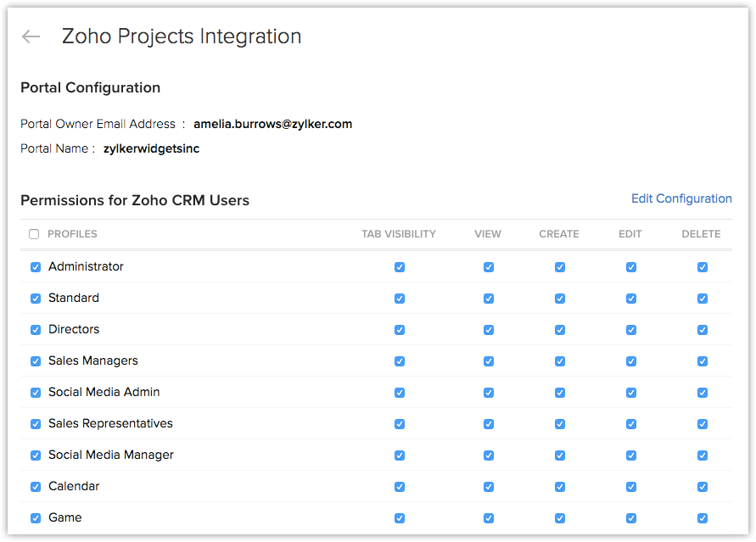Turn off Edit permission for Sales Managers
Screen dimensions: 756x542
(631, 361)
